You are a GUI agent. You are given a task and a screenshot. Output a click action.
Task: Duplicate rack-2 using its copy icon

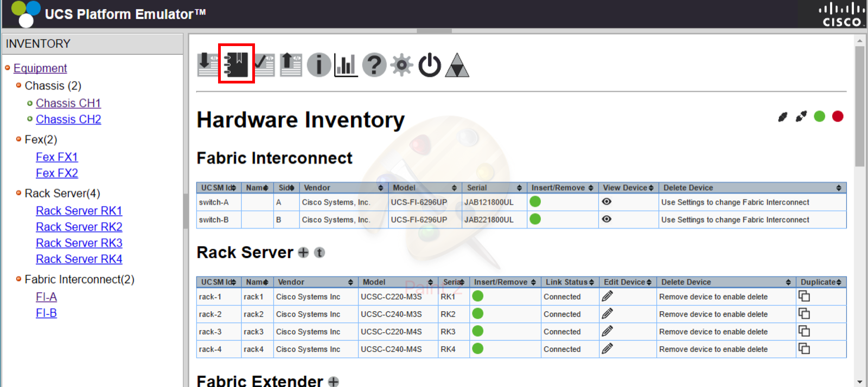(804, 313)
